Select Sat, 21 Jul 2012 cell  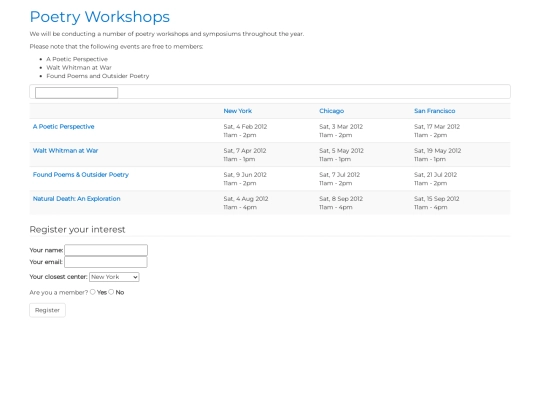pos(461,179)
